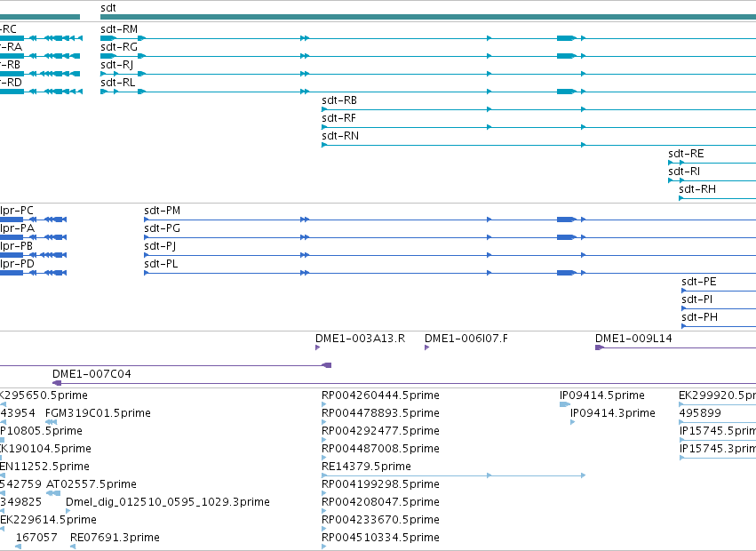
Task: Select the sdt-RH transcript label
Action: 697,189
